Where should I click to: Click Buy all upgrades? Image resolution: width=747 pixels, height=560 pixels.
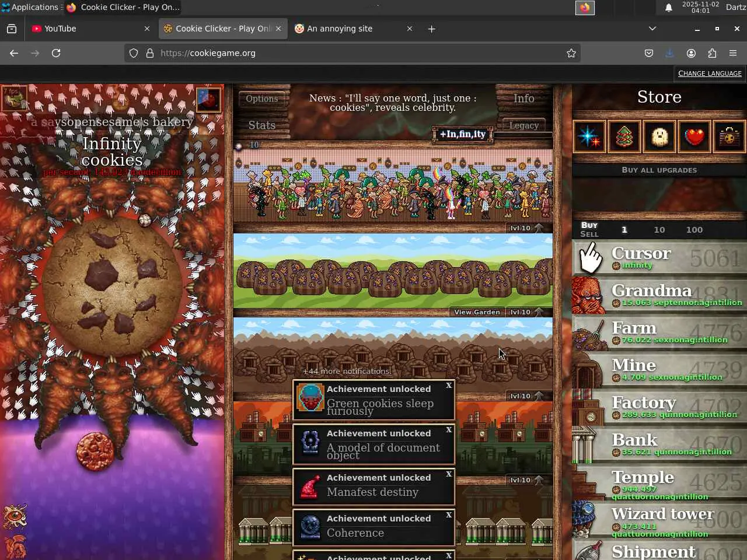point(659,170)
